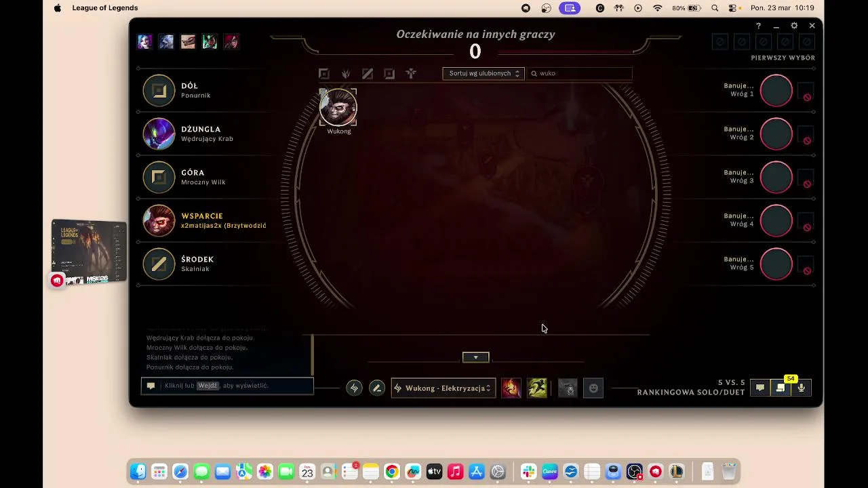Image resolution: width=868 pixels, height=488 pixels.
Task: Click the date and time in menu bar
Action: pos(783,8)
